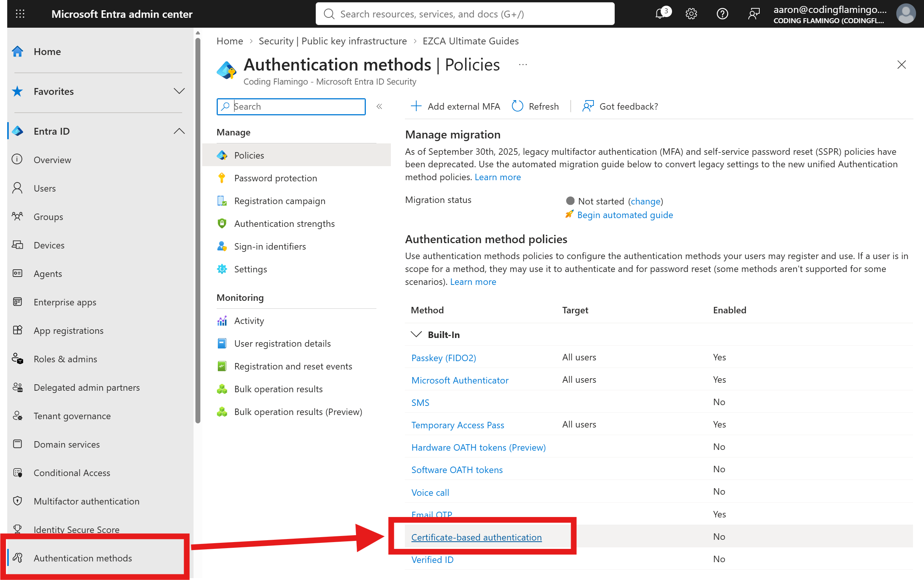Click the Roles & admins icon
924x580 pixels.
pyautogui.click(x=17, y=359)
